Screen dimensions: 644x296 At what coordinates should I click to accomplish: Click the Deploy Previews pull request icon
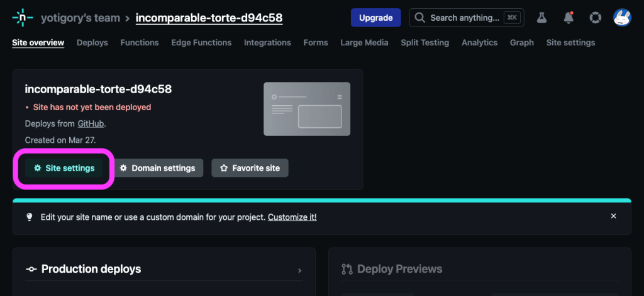pyautogui.click(x=347, y=270)
